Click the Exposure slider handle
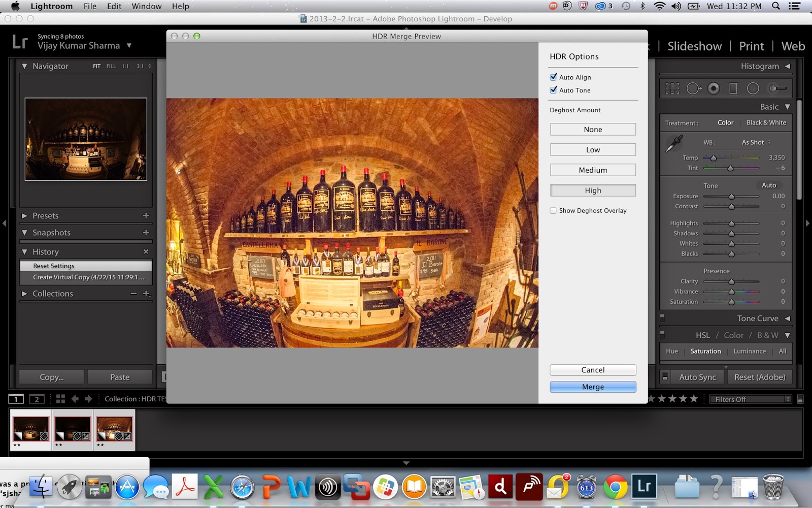This screenshot has height=508, width=812. 731,196
